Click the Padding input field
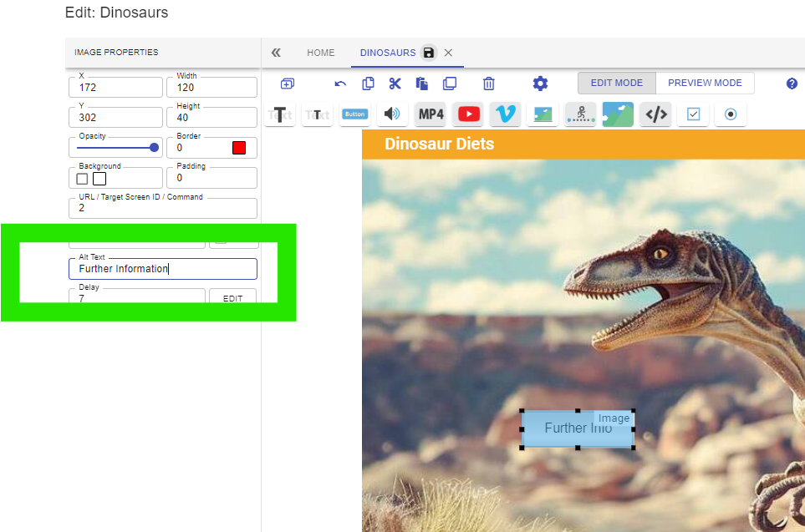Screen dimensions: 805x532 211,178
